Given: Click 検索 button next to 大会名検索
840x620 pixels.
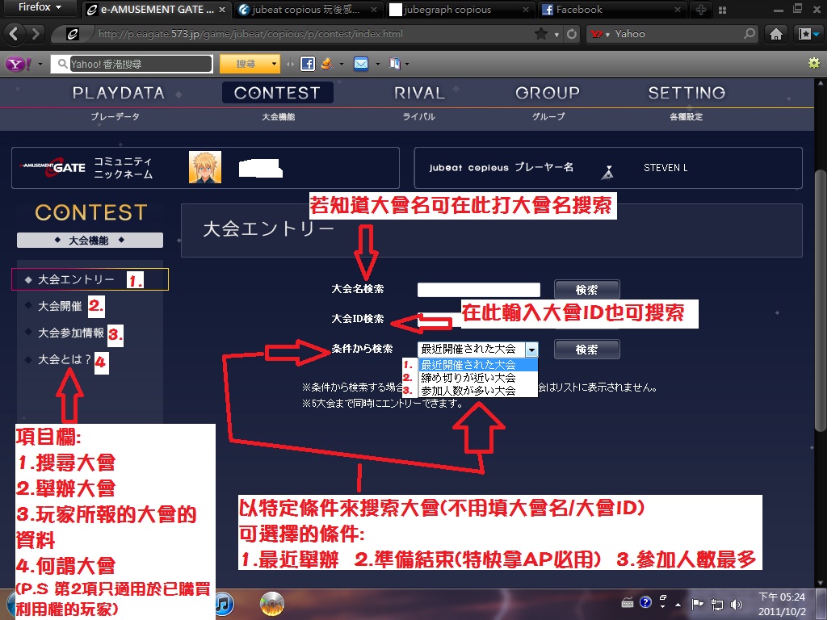Looking at the screenshot, I should (586, 290).
